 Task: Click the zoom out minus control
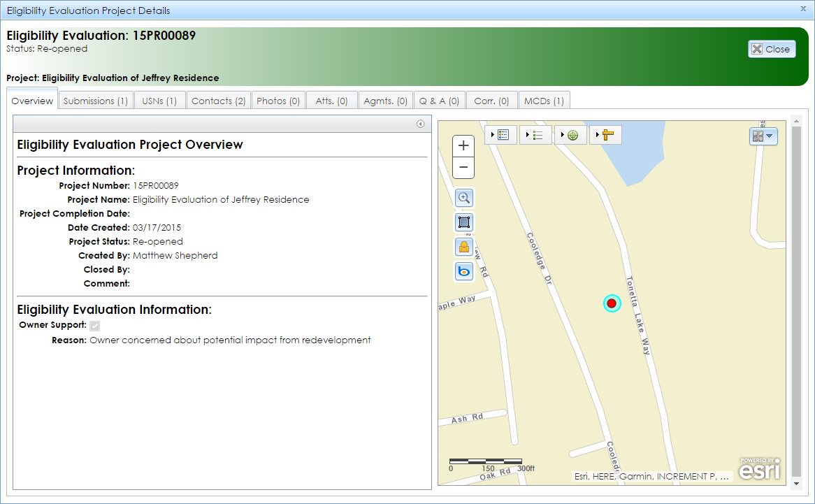coord(463,168)
